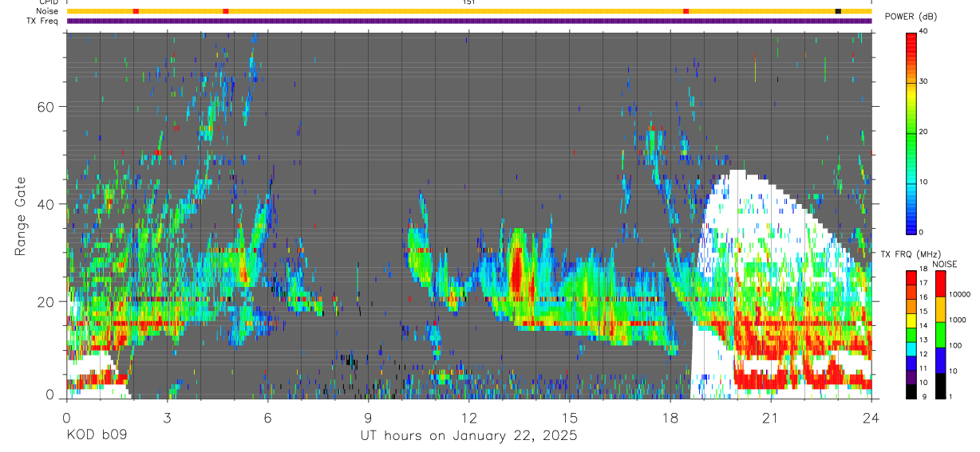
Task: Click the '24' hour label on x-axis
Action: pyautogui.click(x=871, y=417)
